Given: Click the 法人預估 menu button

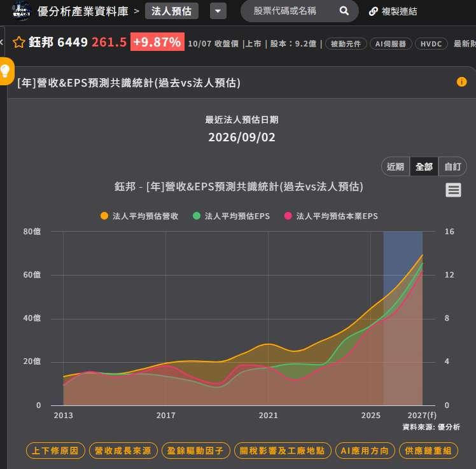Looking at the screenshot, I should click(172, 11).
